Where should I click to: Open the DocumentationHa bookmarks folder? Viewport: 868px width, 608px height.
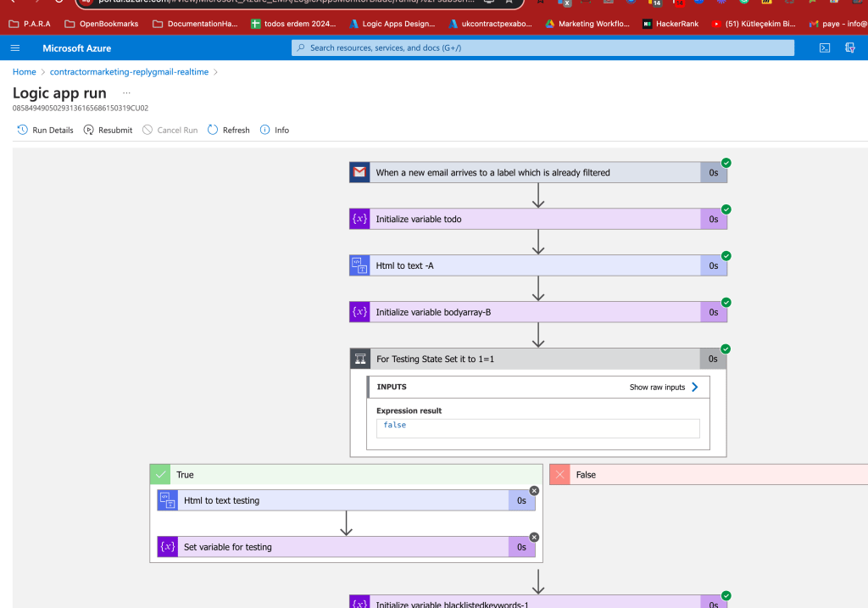(196, 24)
